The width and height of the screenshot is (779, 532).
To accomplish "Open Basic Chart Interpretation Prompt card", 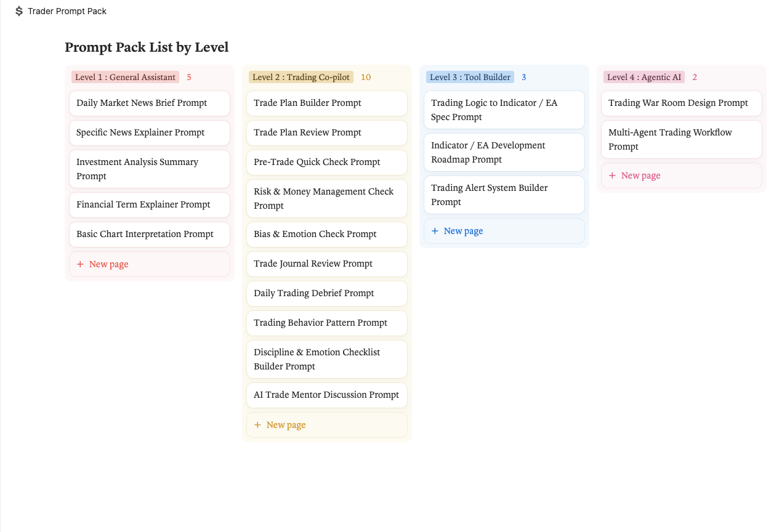I will click(150, 234).
